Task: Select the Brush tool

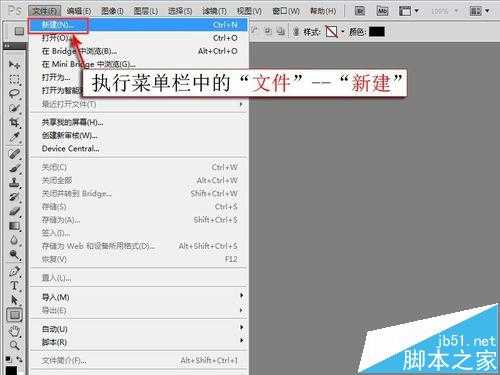Action: tap(14, 168)
